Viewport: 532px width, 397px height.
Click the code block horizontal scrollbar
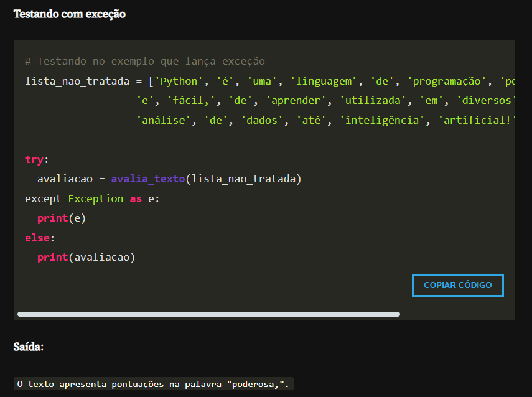208,314
